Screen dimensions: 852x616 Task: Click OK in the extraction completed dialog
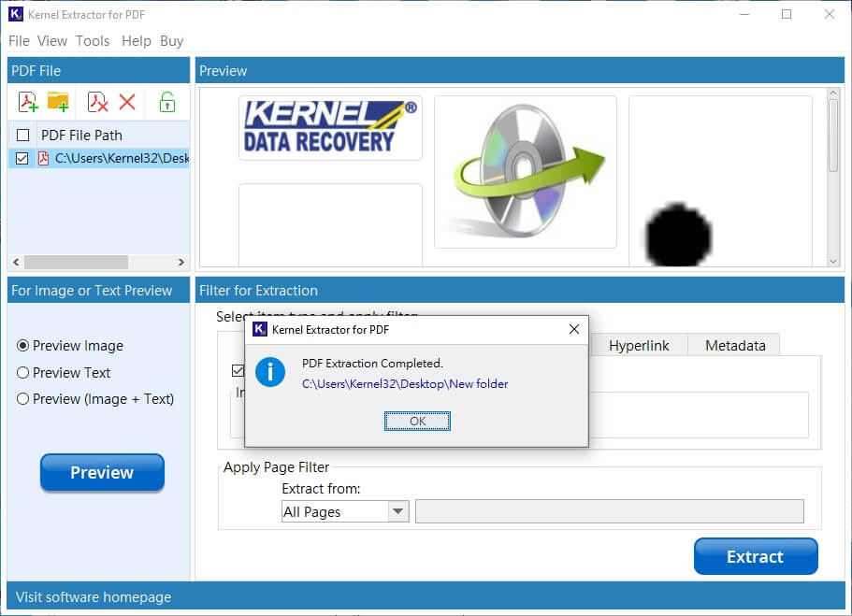[x=417, y=421]
